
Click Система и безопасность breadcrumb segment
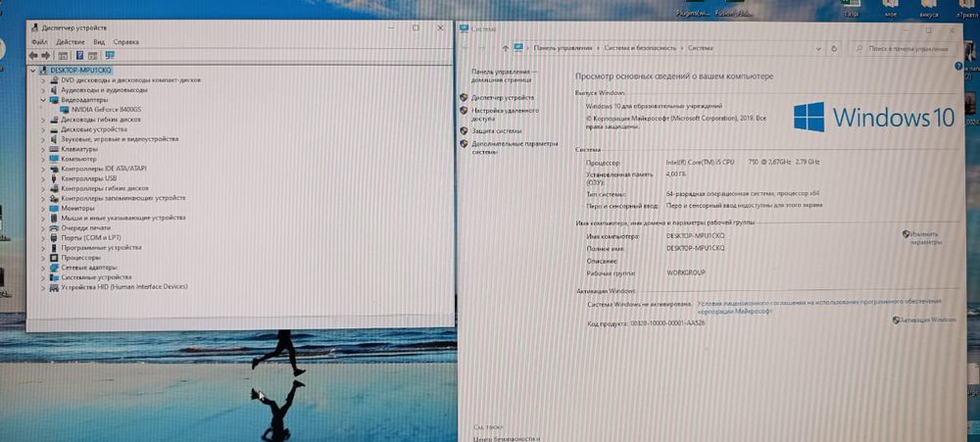click(640, 48)
